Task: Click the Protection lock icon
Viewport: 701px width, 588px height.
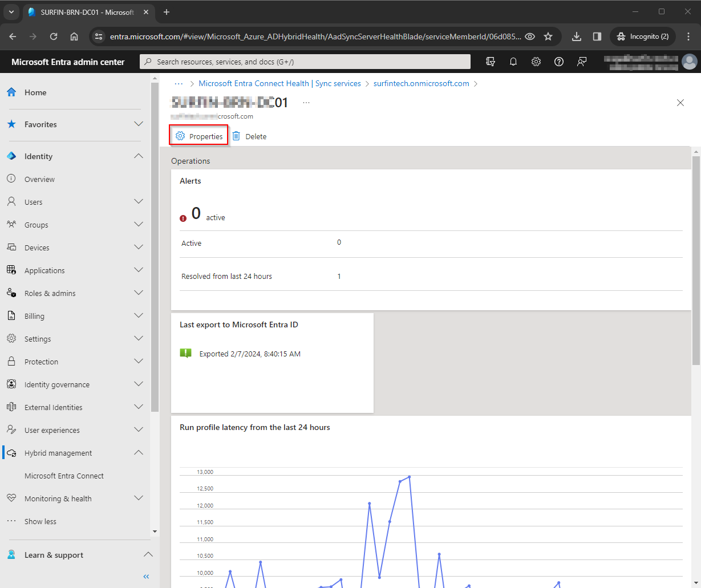Action: pos(11,362)
